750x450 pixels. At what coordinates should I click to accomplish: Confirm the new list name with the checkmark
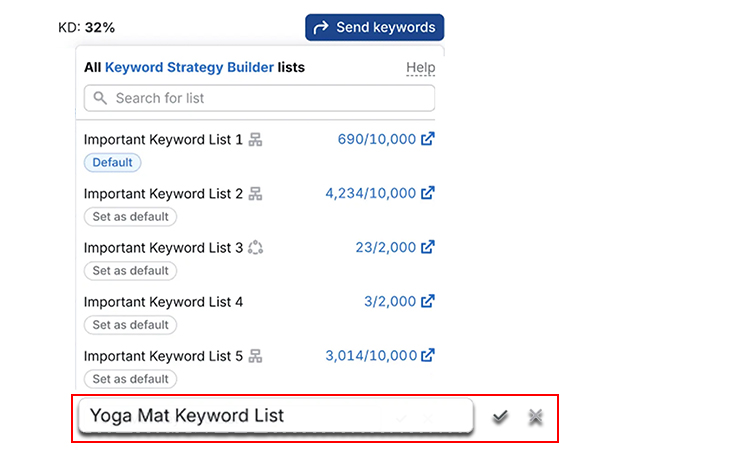pyautogui.click(x=500, y=417)
